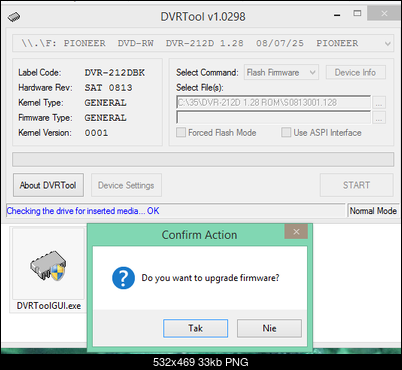The width and height of the screenshot is (402, 370).
Task: Click the 'Normal Mode' status indicator
Action: point(373,211)
